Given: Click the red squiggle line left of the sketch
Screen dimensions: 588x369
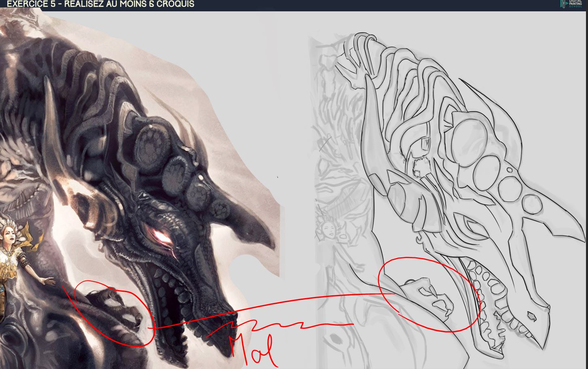Looking at the screenshot, I should tap(283, 325).
